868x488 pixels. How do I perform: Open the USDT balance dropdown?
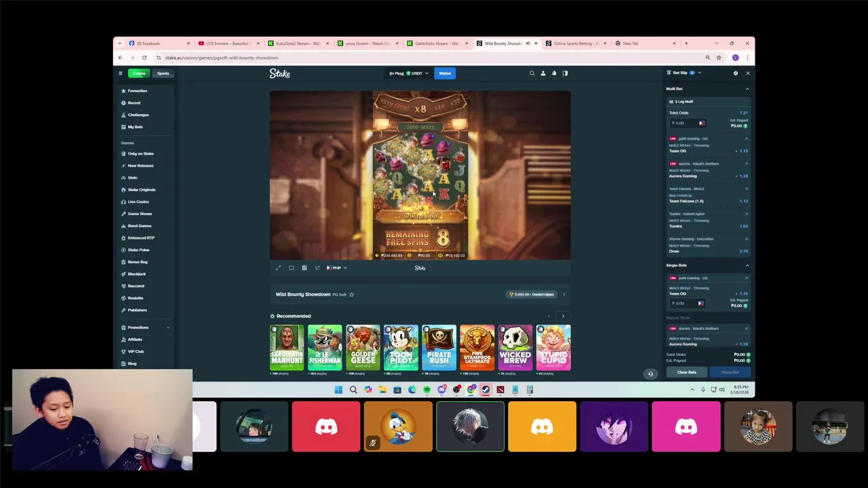coord(409,73)
